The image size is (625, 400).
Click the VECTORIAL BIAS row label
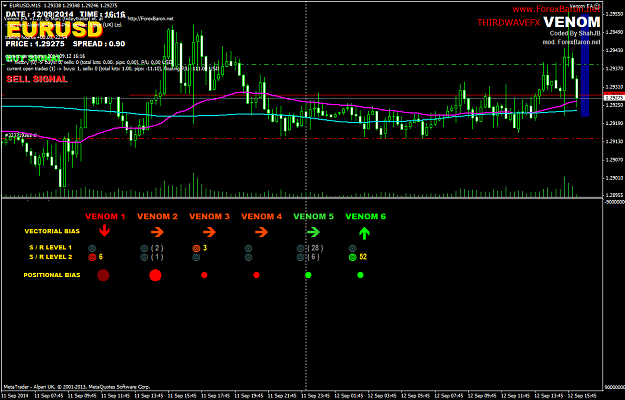[x=52, y=231]
